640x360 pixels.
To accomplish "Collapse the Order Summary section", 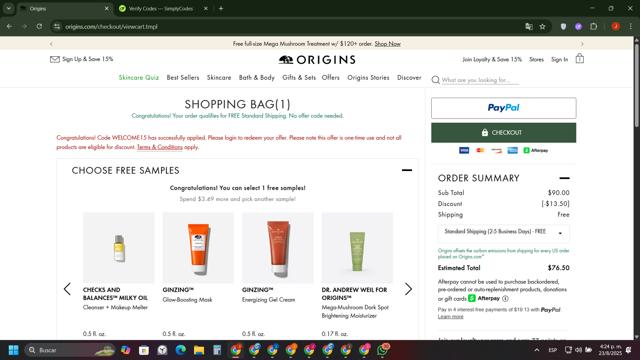I will (564, 178).
